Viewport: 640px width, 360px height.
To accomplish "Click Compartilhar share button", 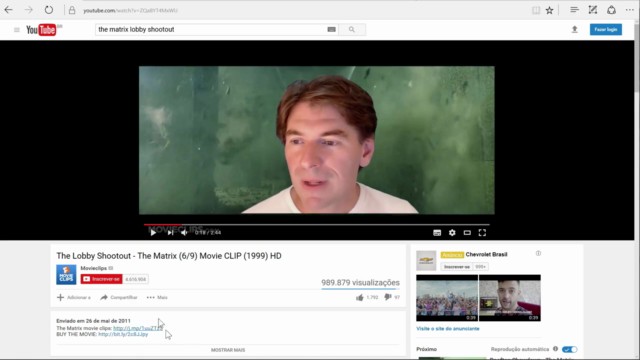I will (119, 298).
